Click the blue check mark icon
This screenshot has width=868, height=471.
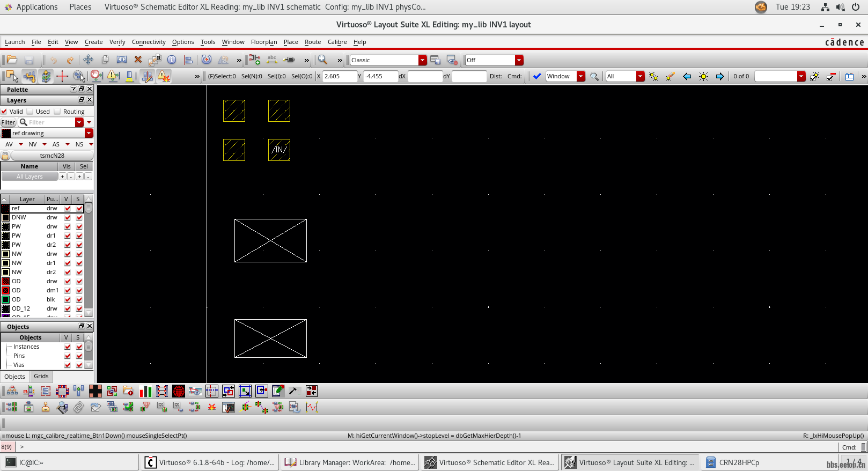click(537, 76)
